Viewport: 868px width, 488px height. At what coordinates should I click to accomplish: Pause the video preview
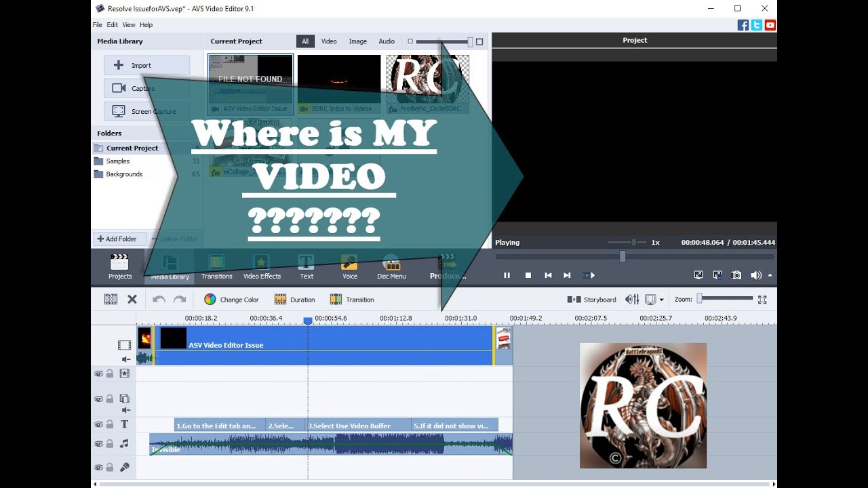point(507,275)
